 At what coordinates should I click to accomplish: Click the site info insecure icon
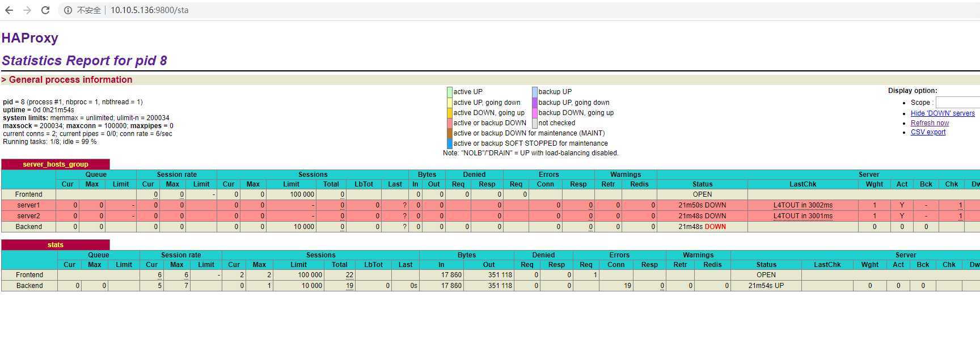click(67, 10)
